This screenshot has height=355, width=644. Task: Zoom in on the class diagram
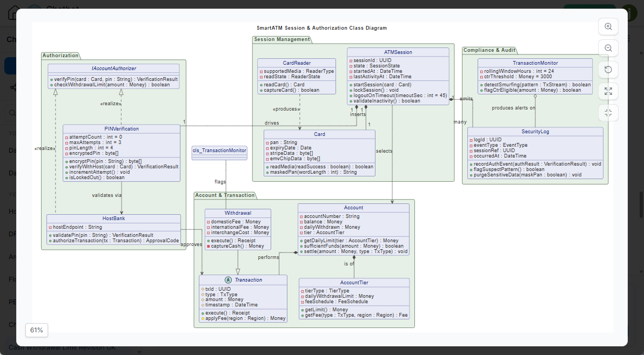[608, 26]
